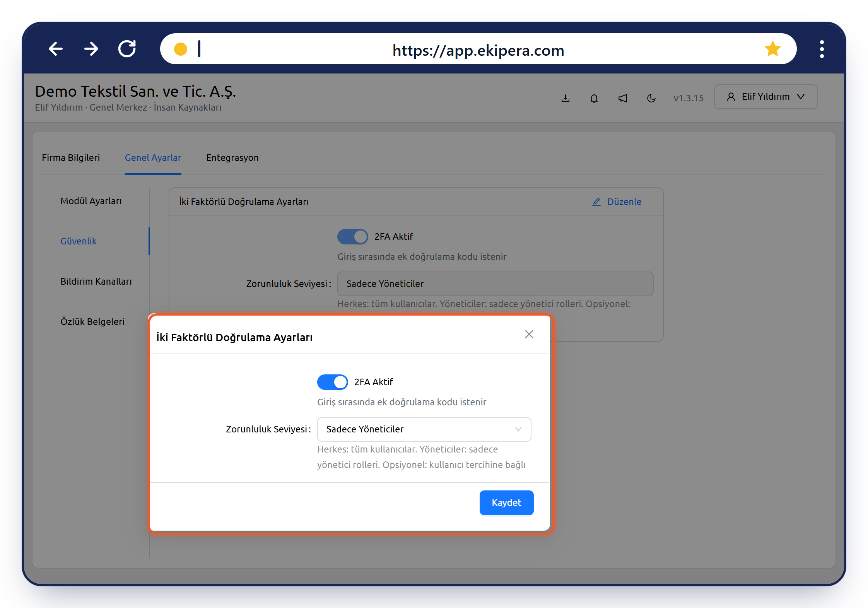Viewport: 868px width, 608px height.
Task: Click the pencil icon next to Düzenle
Action: tap(596, 202)
